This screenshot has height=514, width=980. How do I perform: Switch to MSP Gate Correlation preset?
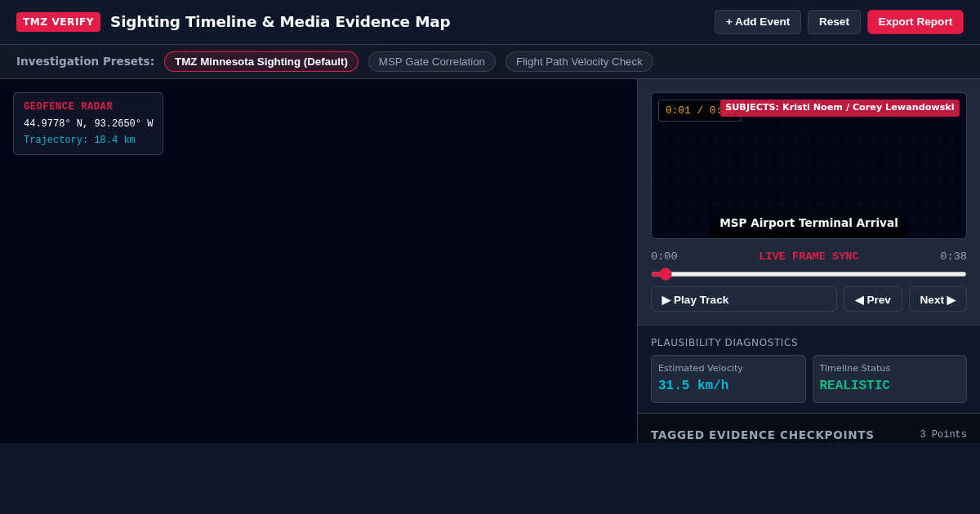coord(432,62)
